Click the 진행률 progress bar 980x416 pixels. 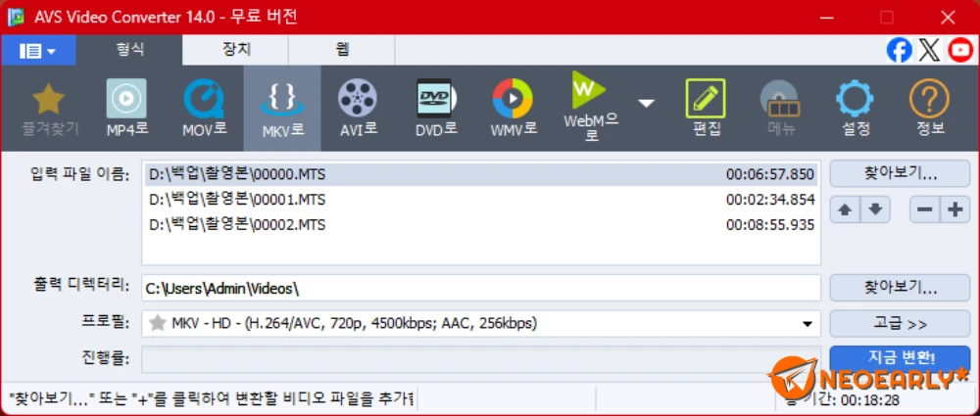tap(480, 359)
